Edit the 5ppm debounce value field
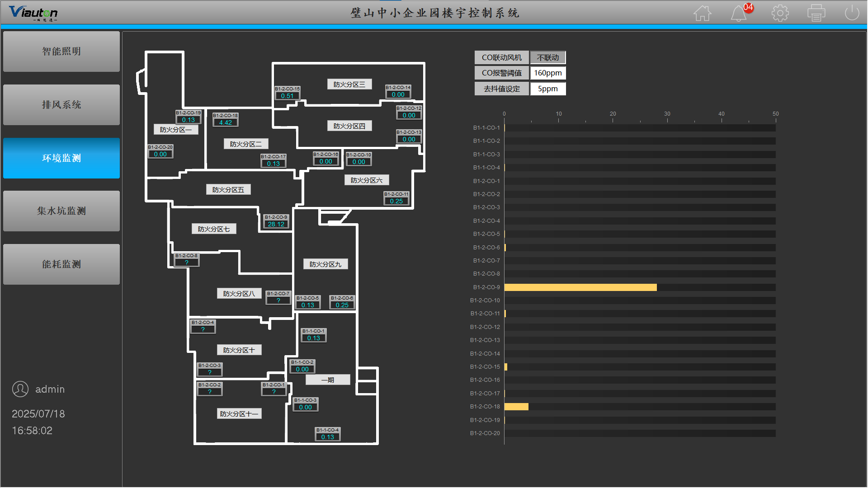Viewport: 868px width, 488px height. [547, 89]
